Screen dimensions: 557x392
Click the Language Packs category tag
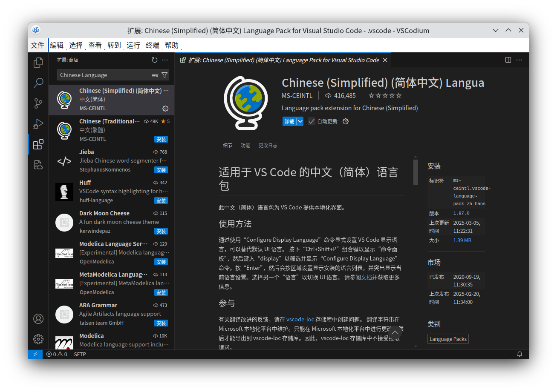[x=448, y=339]
